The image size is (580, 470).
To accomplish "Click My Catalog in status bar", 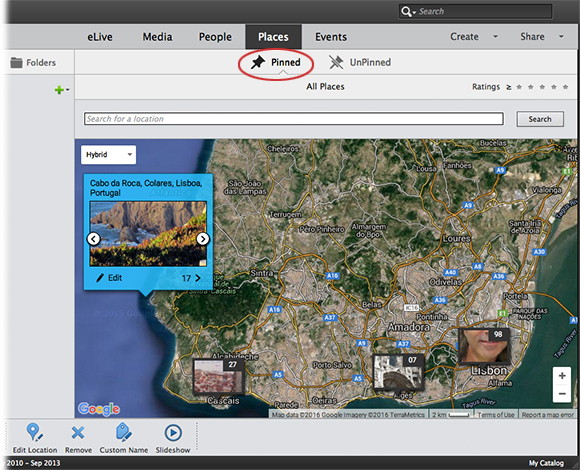I will pyautogui.click(x=546, y=463).
